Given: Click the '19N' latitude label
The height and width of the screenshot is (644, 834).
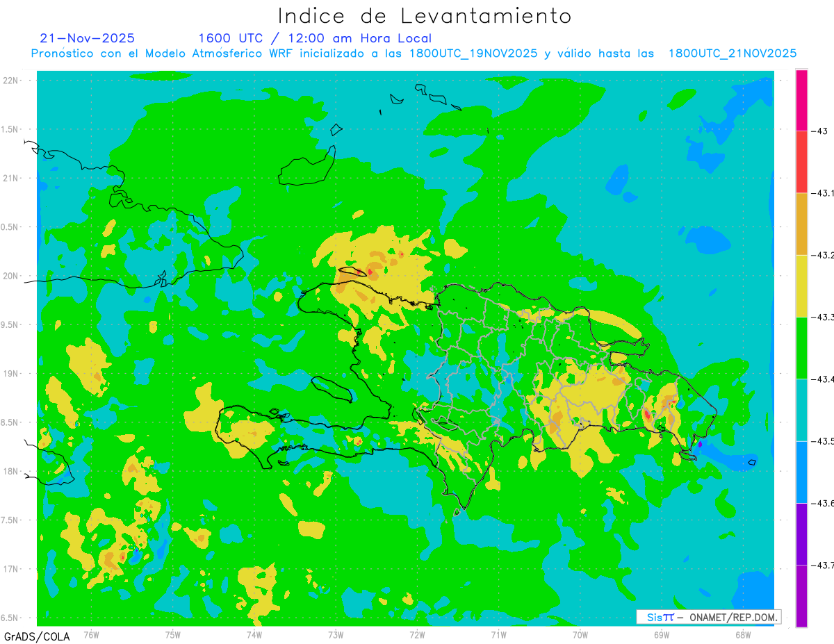Looking at the screenshot, I should 11,374.
